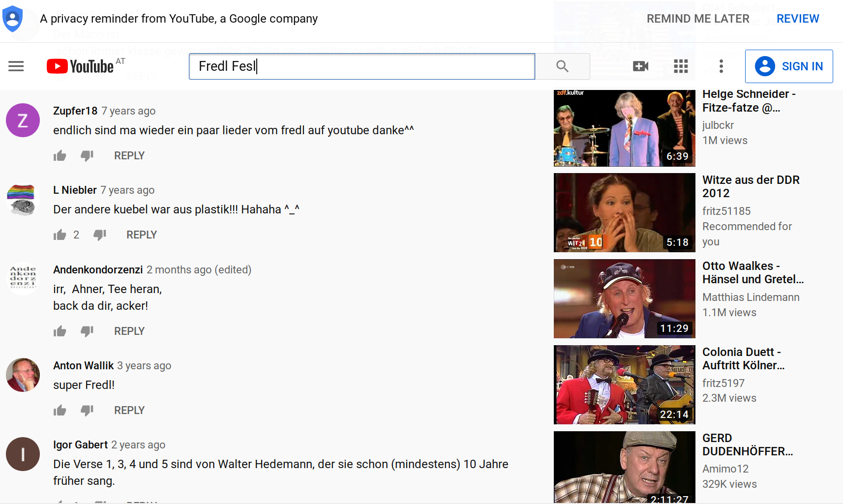Like Anton Wallik's comment
The height and width of the screenshot is (504, 843).
60,411
